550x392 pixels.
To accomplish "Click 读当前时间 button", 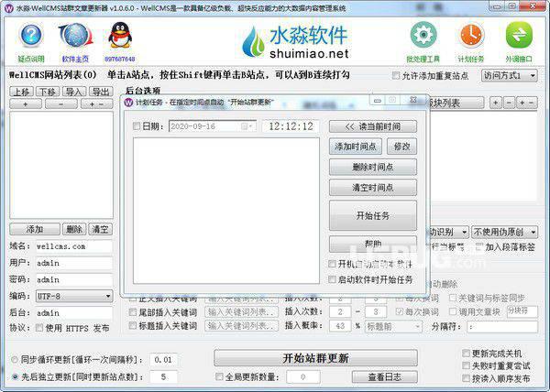I will [373, 126].
